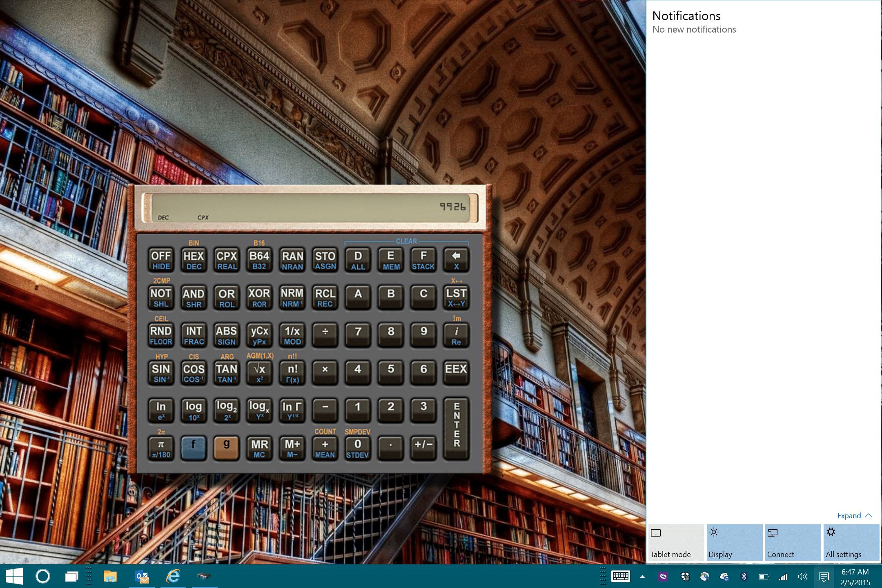Click the NRM normal distribution key
The height and width of the screenshot is (588, 882).
pyautogui.click(x=292, y=298)
